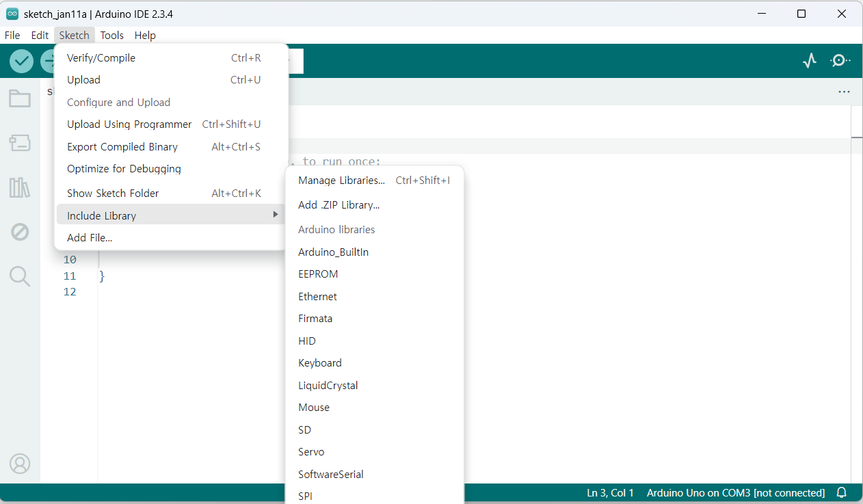Image resolution: width=863 pixels, height=504 pixels.
Task: Select Configure and Upload entry
Action: pos(170,103)
